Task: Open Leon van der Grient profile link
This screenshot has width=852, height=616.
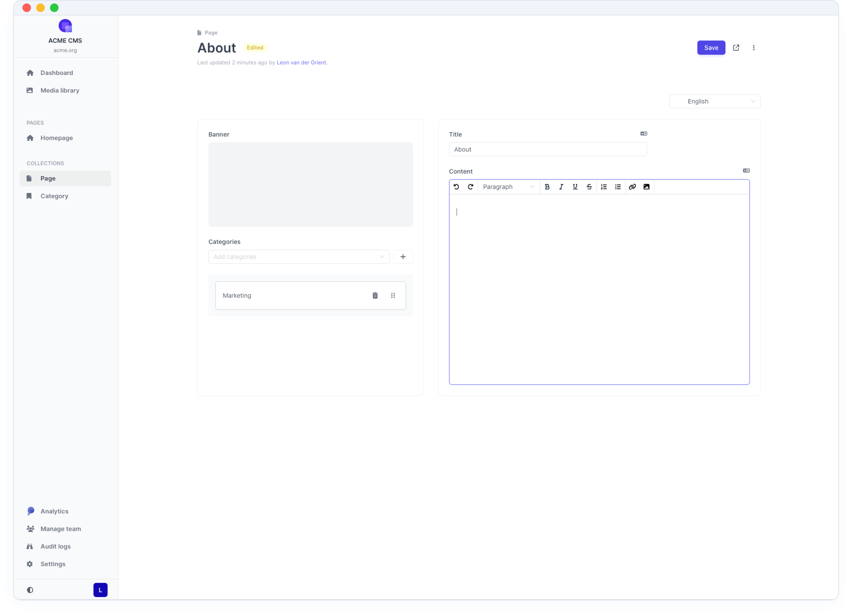Action: (x=301, y=62)
